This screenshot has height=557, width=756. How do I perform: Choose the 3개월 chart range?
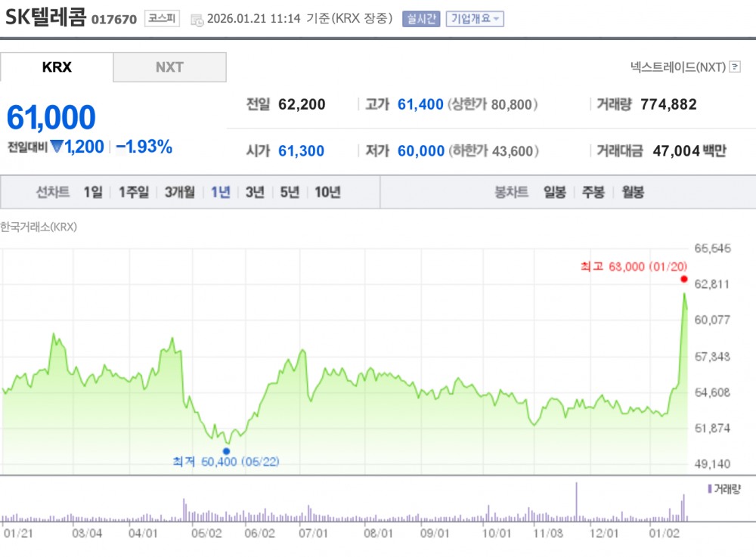coord(180,192)
